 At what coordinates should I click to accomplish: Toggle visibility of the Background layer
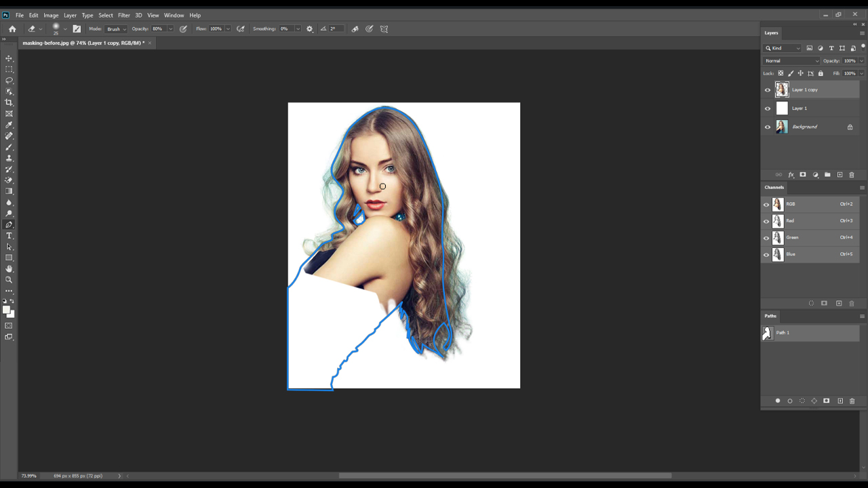(768, 127)
